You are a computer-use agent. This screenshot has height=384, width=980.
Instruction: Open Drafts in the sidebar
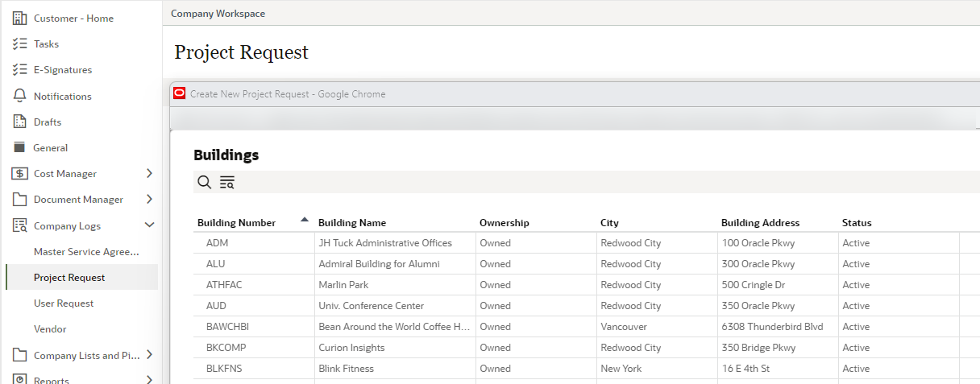coord(48,122)
